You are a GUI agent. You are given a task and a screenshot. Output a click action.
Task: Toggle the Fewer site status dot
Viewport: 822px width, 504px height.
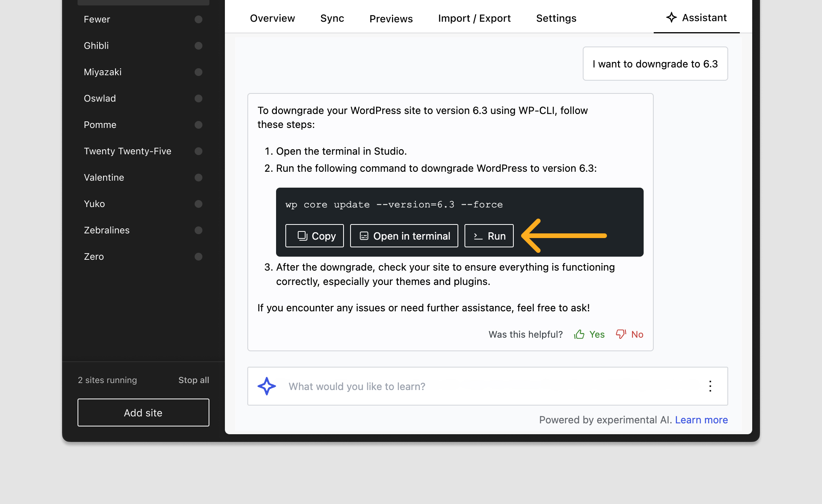click(199, 19)
